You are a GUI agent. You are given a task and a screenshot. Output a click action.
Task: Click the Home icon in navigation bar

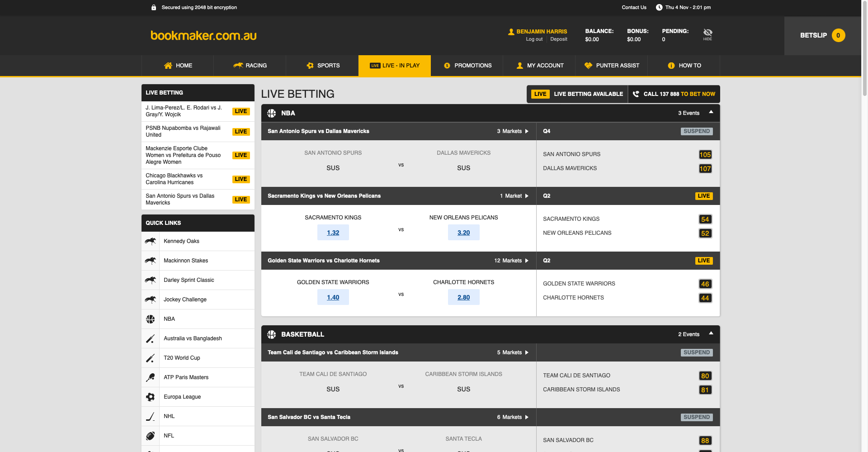(168, 66)
